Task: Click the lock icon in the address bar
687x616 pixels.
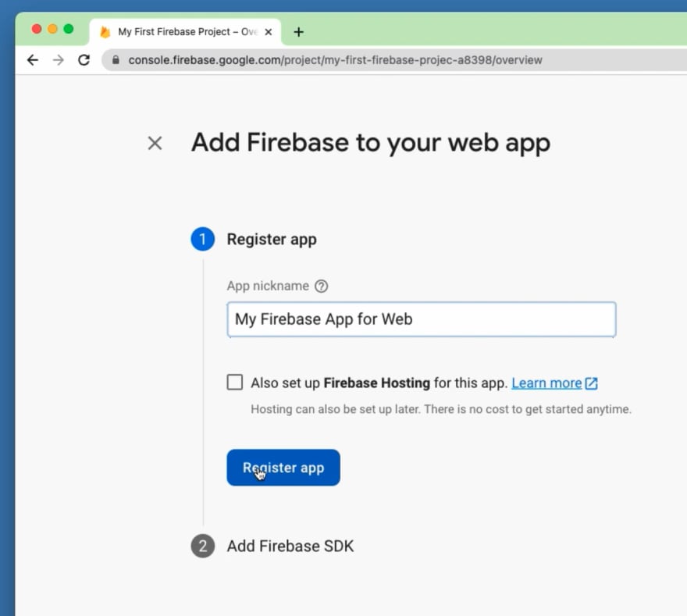Action: point(116,60)
